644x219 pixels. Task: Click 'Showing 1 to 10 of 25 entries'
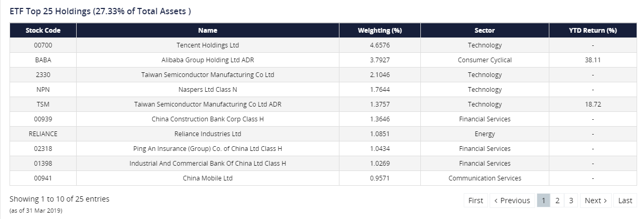pos(59,199)
